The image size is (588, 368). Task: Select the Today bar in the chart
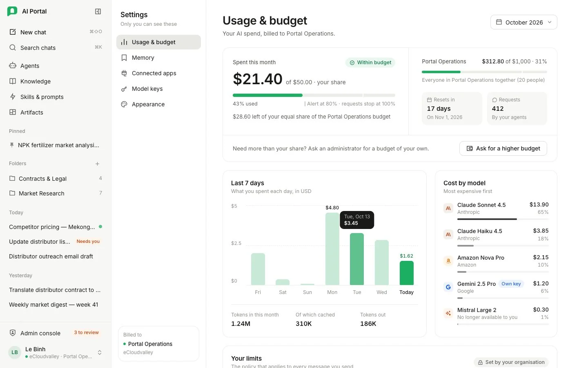coord(406,273)
